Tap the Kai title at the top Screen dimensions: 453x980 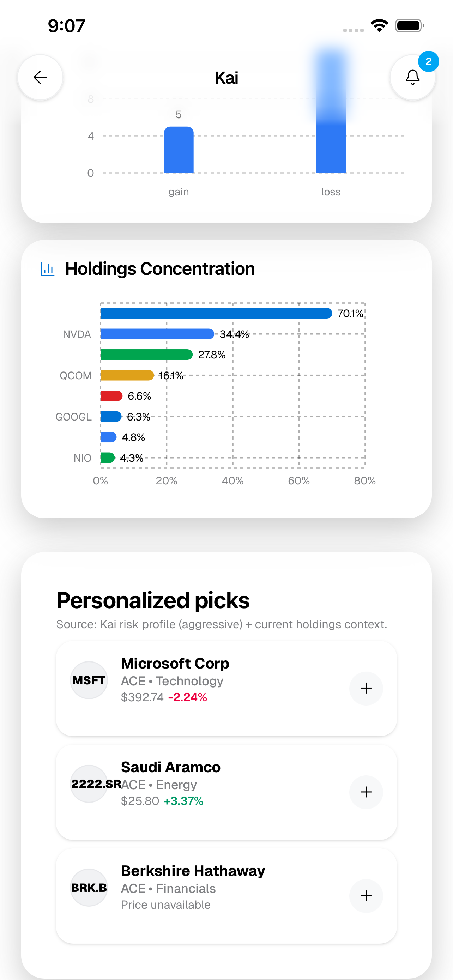pos(226,77)
